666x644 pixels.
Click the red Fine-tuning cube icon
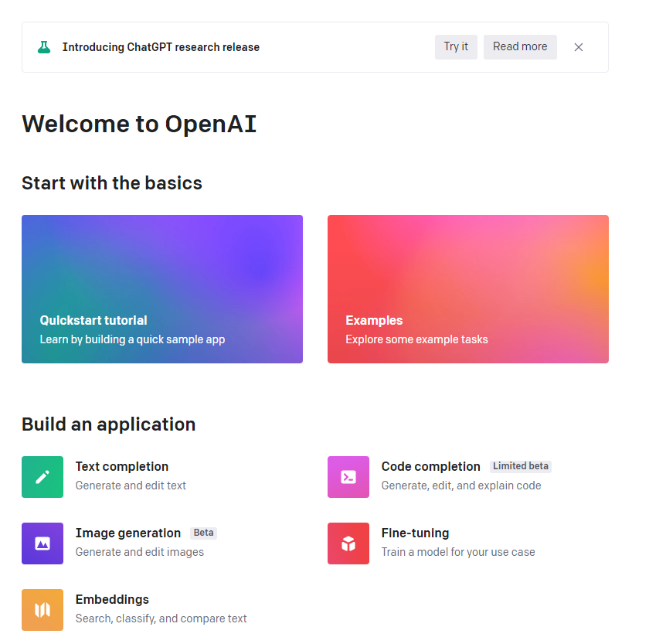348,543
